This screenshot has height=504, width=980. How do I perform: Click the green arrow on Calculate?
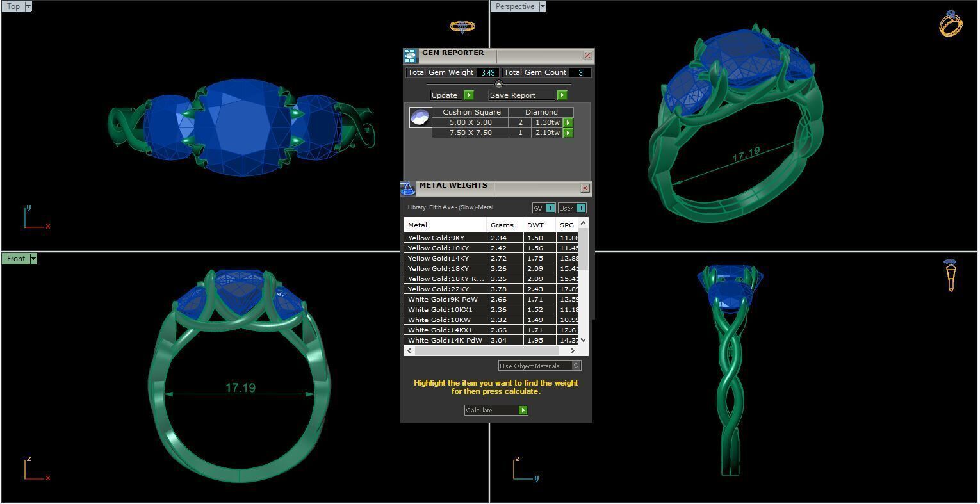coord(523,410)
